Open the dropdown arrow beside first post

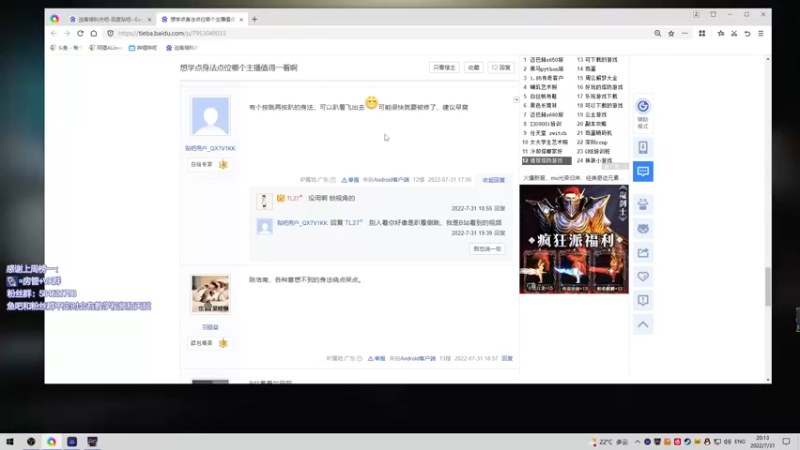click(516, 100)
